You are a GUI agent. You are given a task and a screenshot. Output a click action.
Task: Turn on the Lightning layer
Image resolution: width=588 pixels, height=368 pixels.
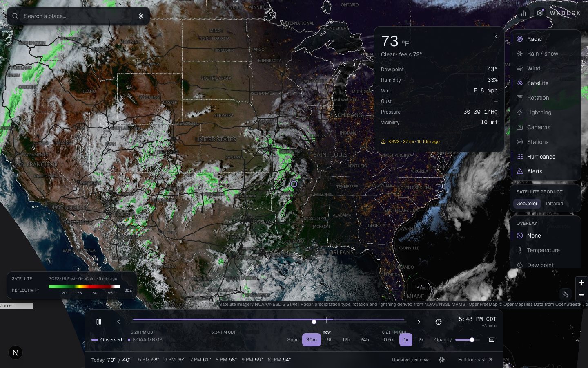click(x=546, y=112)
